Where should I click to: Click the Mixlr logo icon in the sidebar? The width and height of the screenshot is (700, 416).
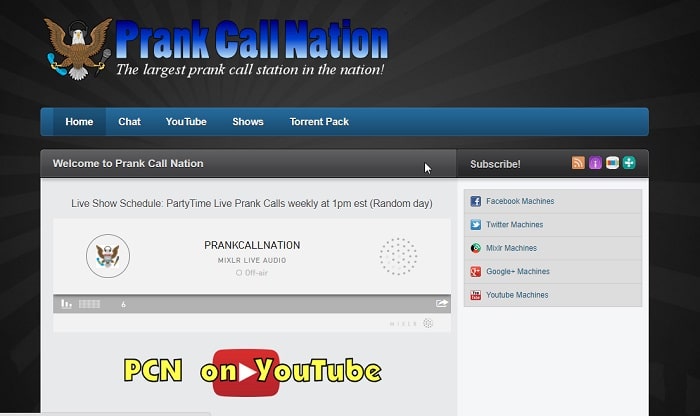(x=475, y=248)
